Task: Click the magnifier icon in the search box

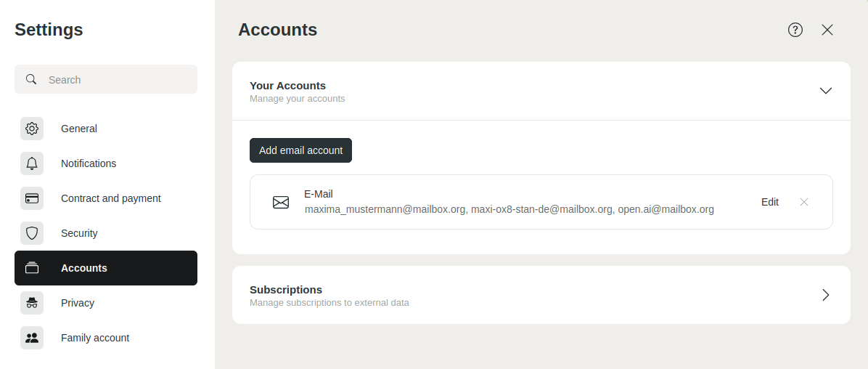Action: click(31, 79)
